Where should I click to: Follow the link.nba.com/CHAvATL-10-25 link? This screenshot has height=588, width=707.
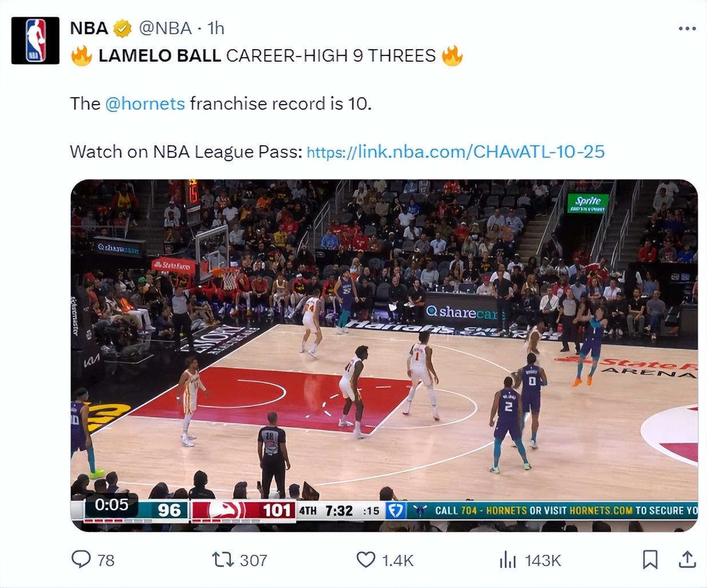tap(455, 152)
